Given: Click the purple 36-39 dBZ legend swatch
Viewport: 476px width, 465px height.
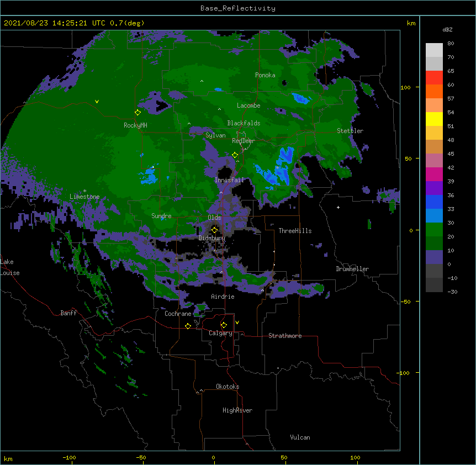Looking at the screenshot, I should (x=434, y=188).
